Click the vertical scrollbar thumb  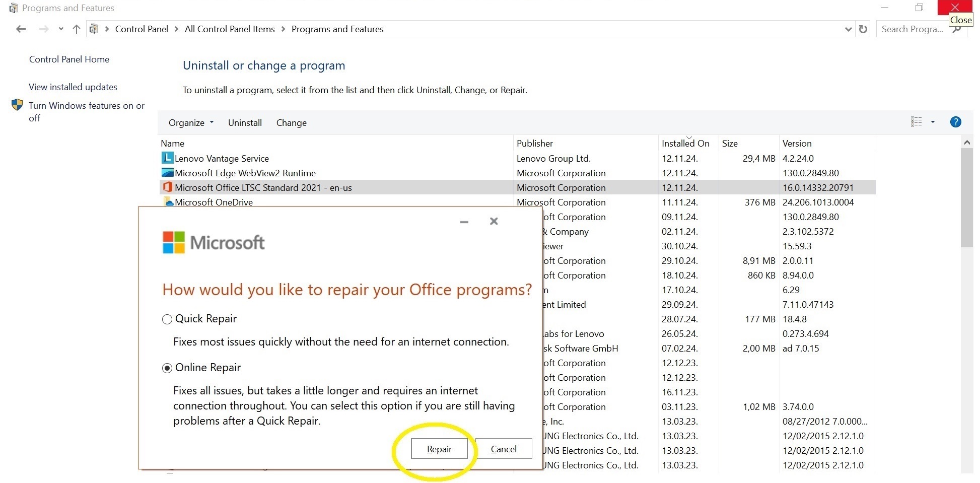coord(966,197)
